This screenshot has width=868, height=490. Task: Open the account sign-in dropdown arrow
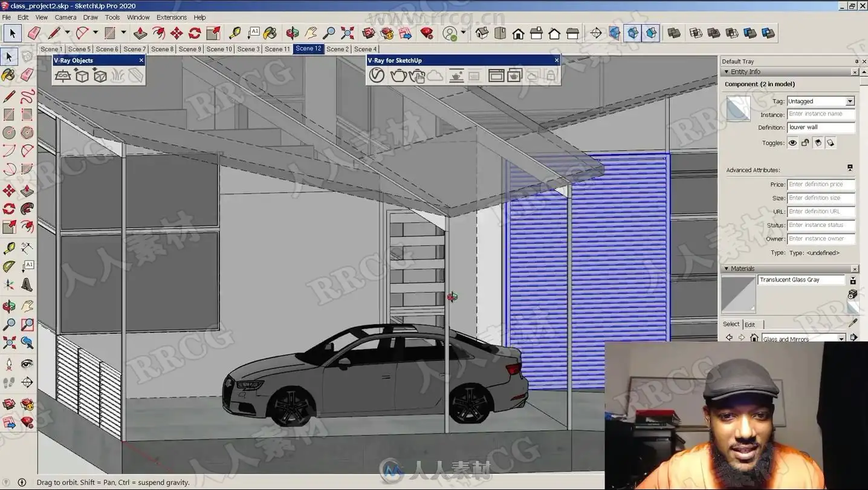[x=464, y=33]
